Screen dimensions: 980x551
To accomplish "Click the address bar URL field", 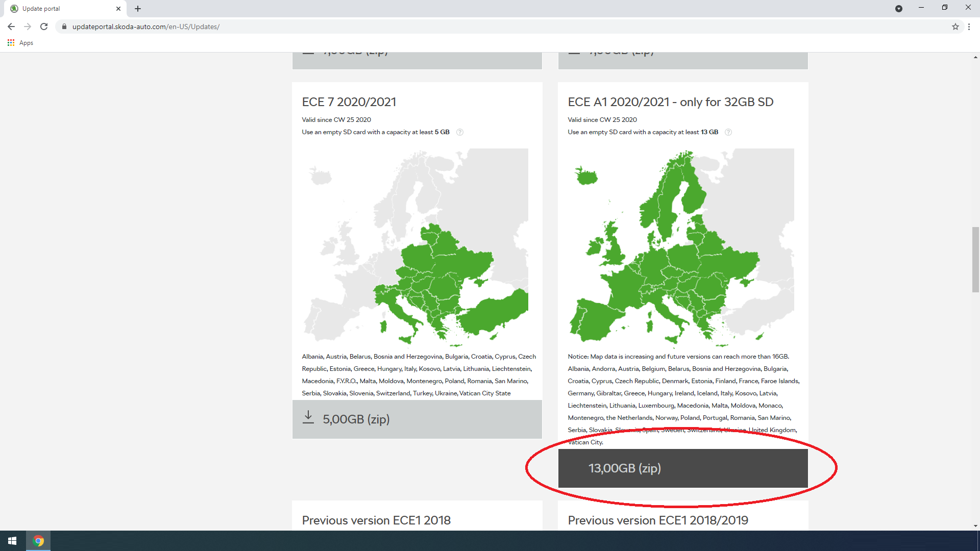I will [x=505, y=27].
